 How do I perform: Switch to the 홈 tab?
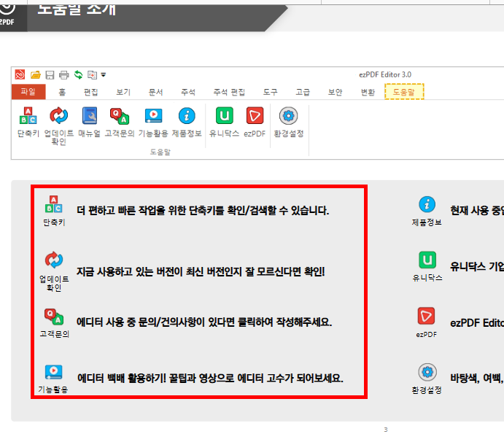coord(62,92)
